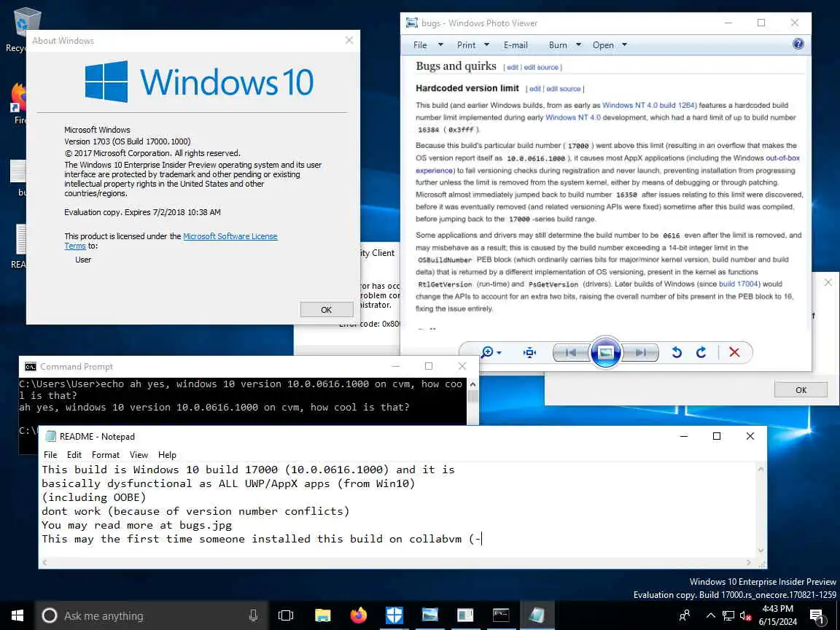Open File Explorer from taskbar
This screenshot has width=840, height=630.
click(x=322, y=615)
